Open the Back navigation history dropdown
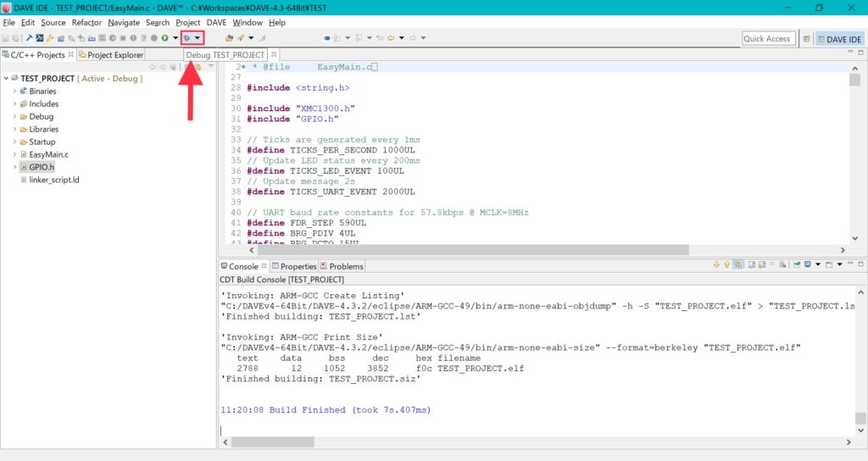868x461 pixels. coord(401,38)
